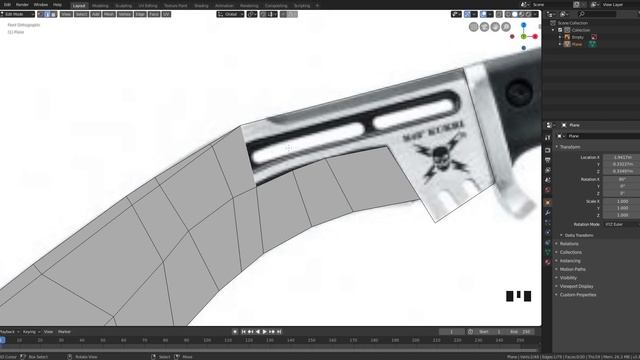Open the Object Data properties tab
The width and height of the screenshot is (640, 360).
548,252
